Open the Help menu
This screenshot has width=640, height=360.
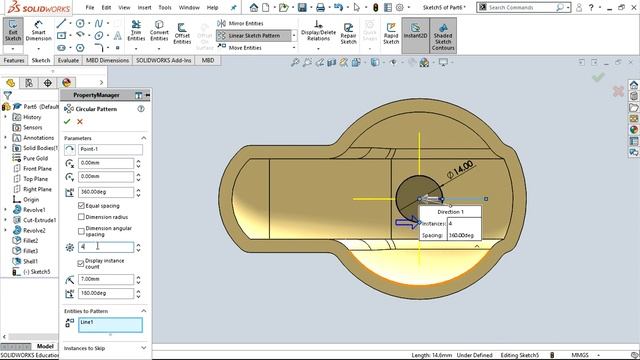tap(212, 7)
